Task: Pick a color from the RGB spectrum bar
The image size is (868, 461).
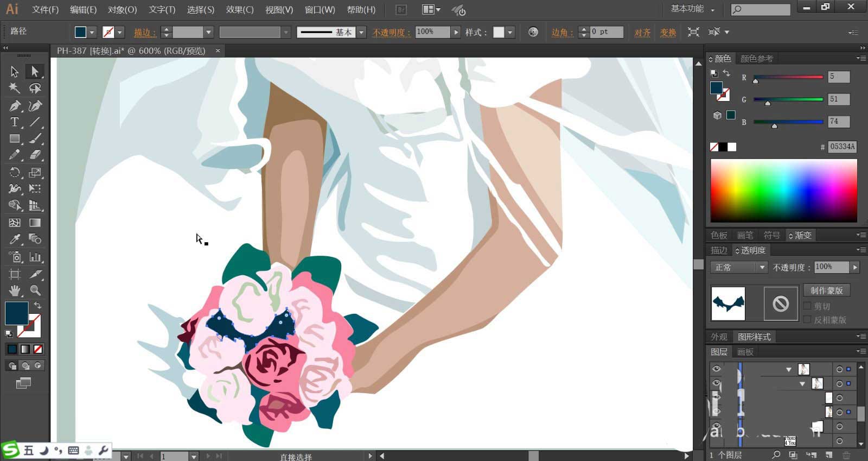Action: click(784, 191)
